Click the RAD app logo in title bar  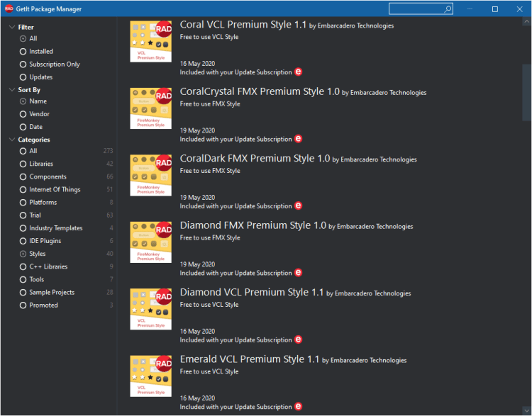click(x=9, y=9)
